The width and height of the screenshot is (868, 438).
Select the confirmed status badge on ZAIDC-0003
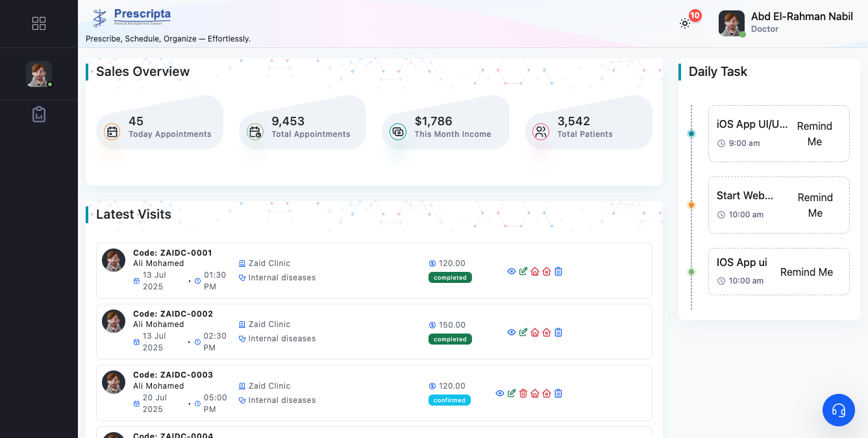[x=449, y=400]
